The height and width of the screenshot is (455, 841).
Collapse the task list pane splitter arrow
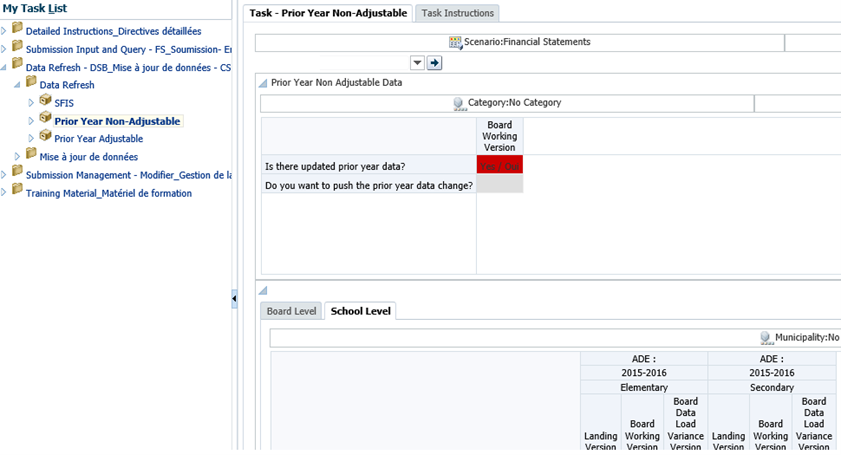234,298
